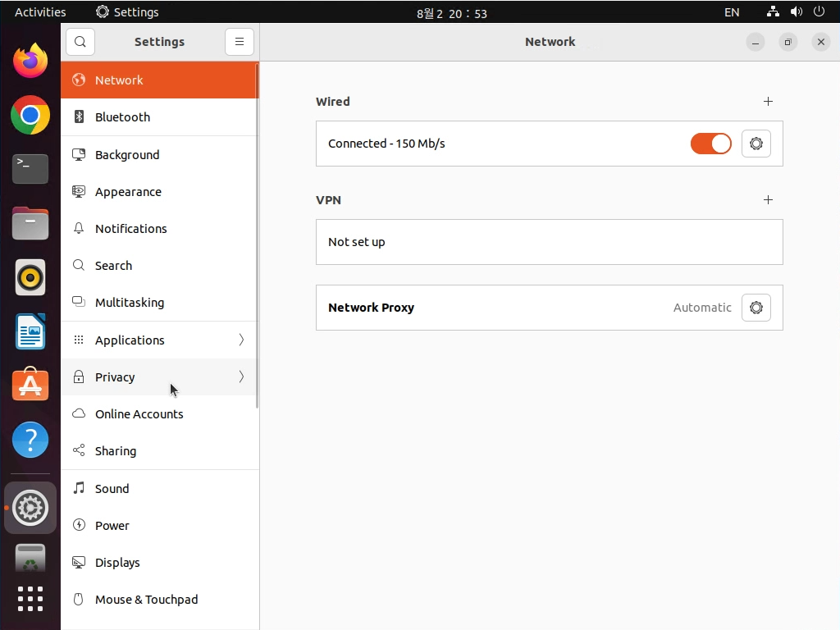Open Files manager from the dock
The image size is (840, 630).
[30, 223]
